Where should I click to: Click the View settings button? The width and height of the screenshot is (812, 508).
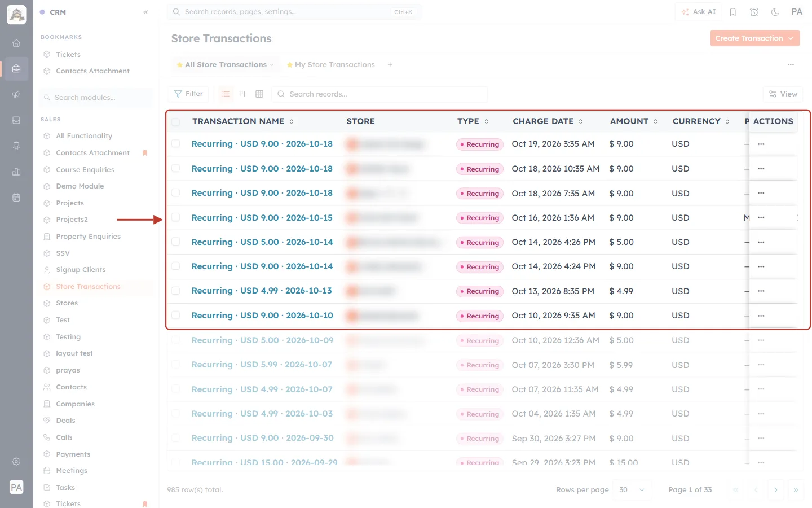pyautogui.click(x=783, y=94)
